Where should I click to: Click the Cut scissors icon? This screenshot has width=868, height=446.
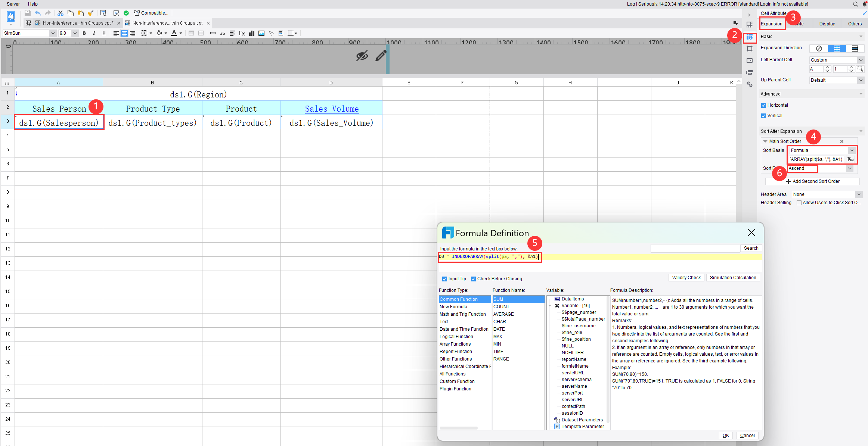(61, 13)
